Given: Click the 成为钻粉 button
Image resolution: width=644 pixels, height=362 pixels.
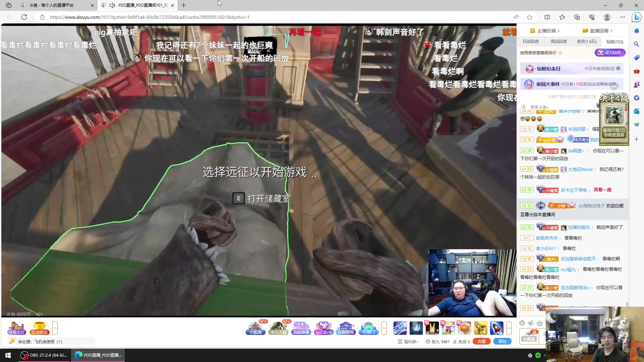Looking at the screenshot, I should click(x=610, y=53).
